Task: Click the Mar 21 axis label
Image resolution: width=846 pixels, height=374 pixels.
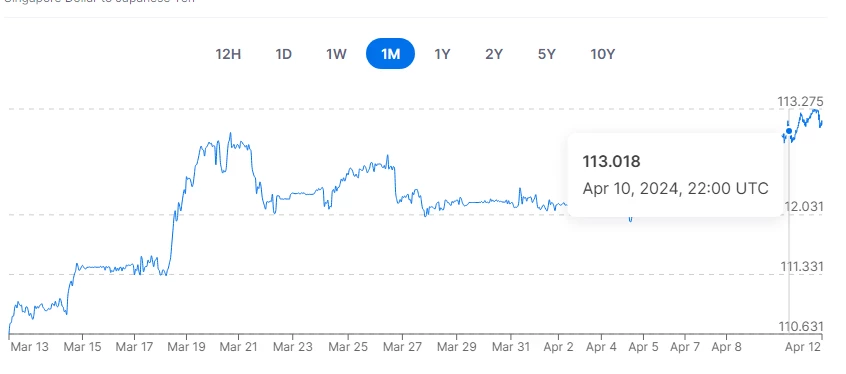Action: click(x=239, y=346)
